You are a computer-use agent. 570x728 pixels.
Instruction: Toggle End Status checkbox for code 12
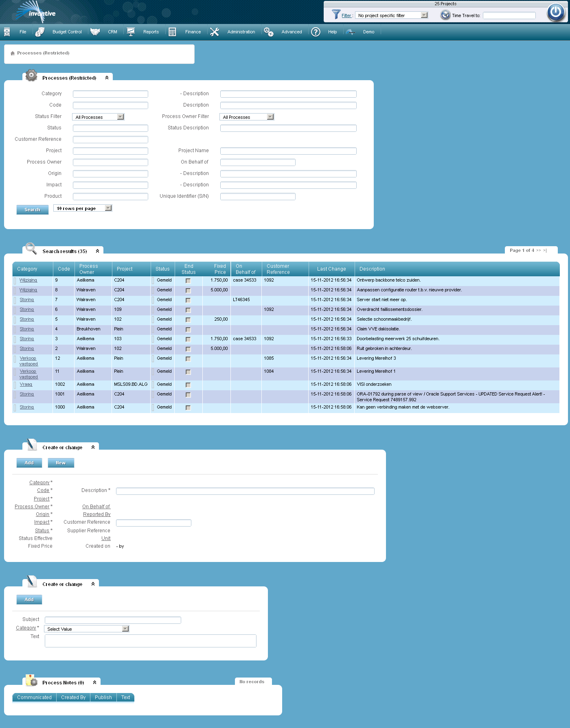coord(188,359)
